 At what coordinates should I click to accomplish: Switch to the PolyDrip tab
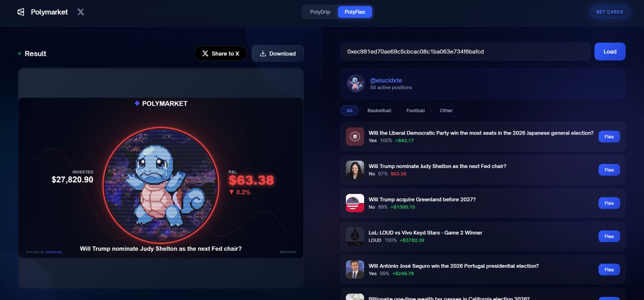(x=320, y=12)
